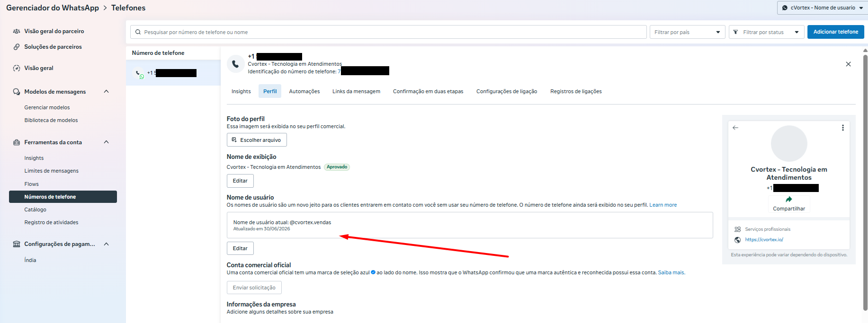Open Soluções de parceiros in sidebar
Viewport: 868px width, 323px height.
point(53,47)
